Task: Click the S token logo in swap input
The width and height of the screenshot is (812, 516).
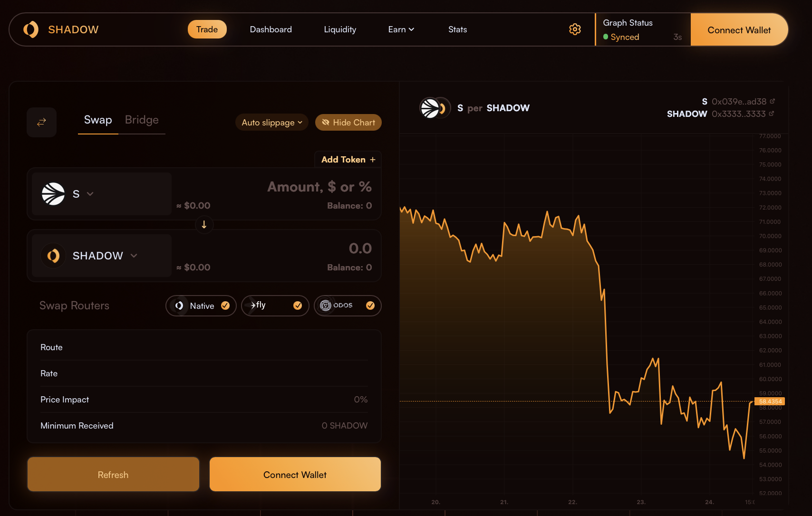Action: pyautogui.click(x=53, y=194)
